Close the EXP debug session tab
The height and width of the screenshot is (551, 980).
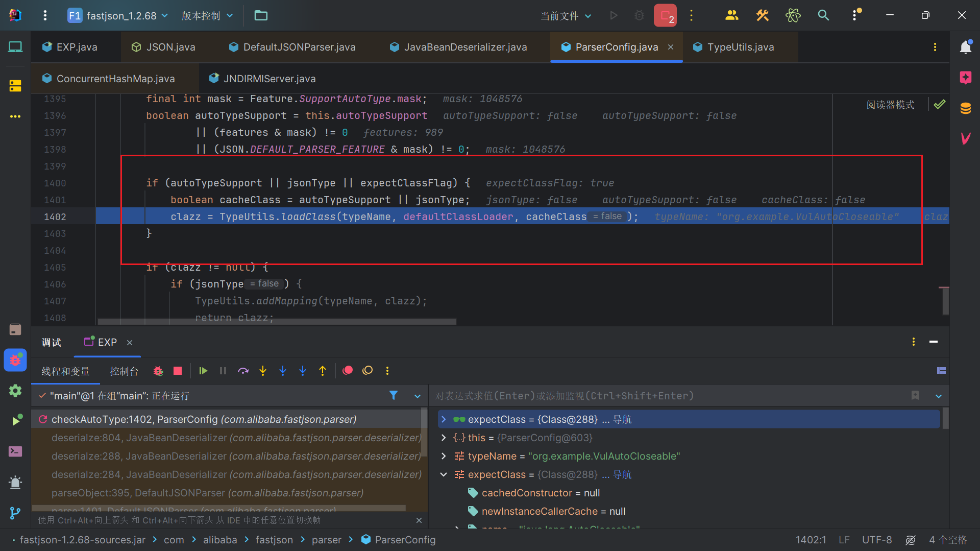click(x=130, y=342)
